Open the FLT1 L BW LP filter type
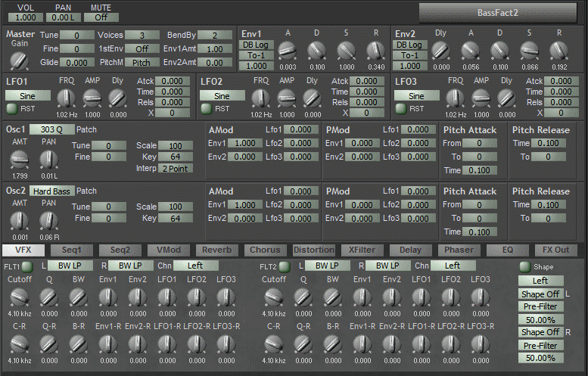Viewport: 588px width, 376px height. tap(70, 266)
